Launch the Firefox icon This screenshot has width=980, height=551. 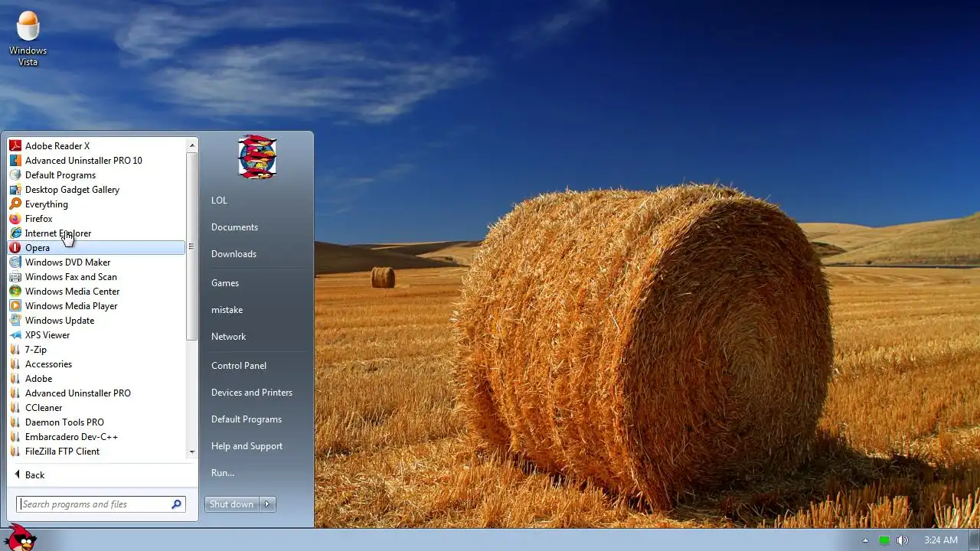coord(15,218)
